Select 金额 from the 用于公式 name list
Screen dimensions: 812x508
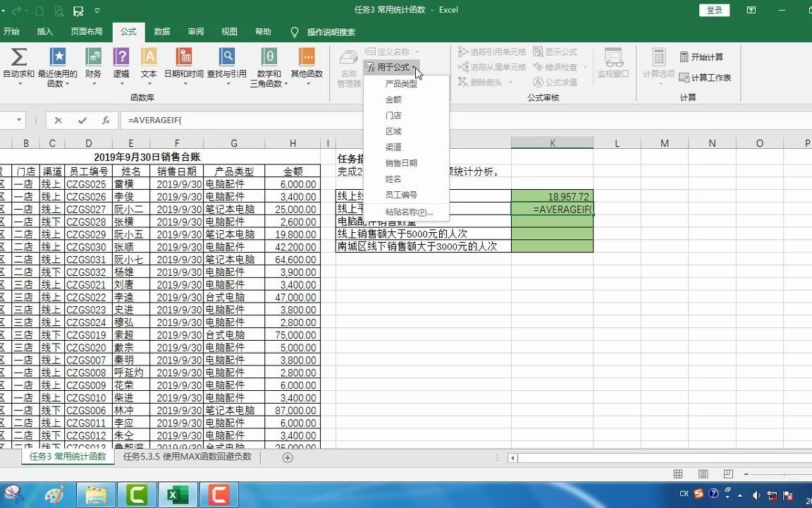click(x=393, y=99)
